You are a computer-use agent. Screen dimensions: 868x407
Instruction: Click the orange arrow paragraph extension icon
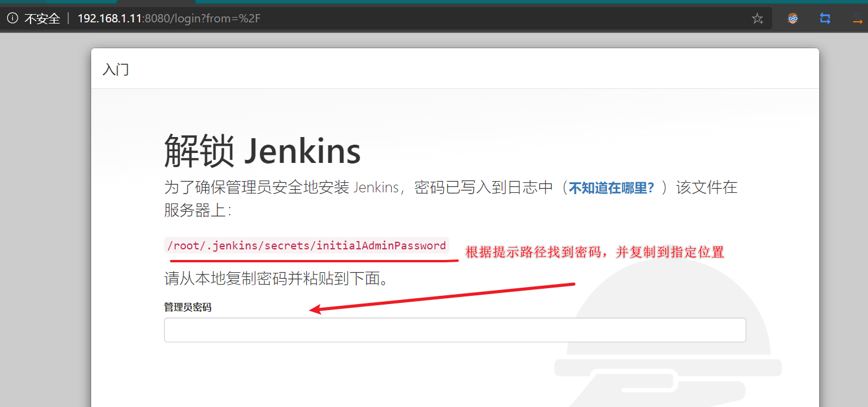coord(858,19)
